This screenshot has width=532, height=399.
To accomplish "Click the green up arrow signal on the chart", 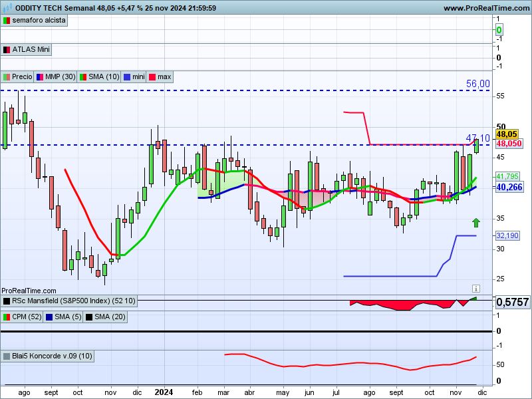I will click(476, 223).
